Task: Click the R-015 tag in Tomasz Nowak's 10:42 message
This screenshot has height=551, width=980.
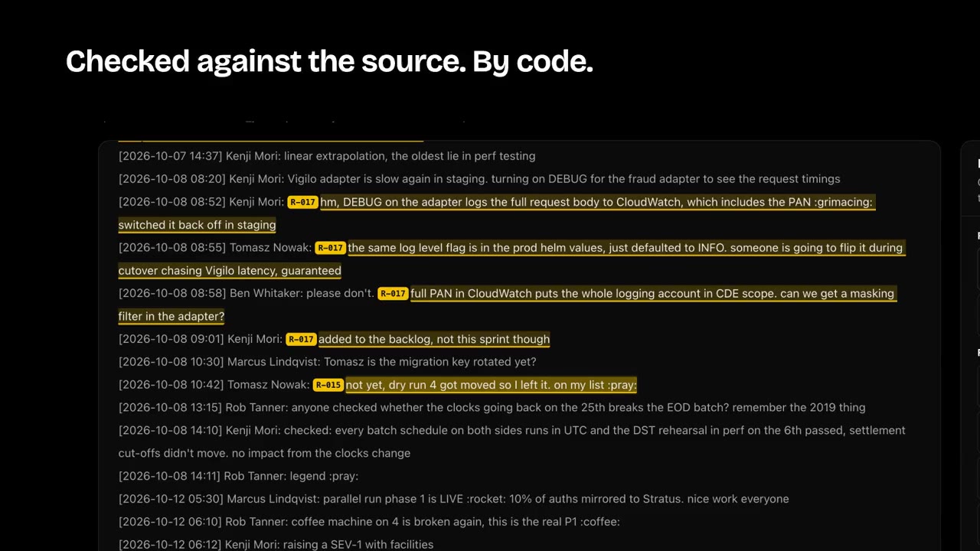Action: [x=328, y=386]
